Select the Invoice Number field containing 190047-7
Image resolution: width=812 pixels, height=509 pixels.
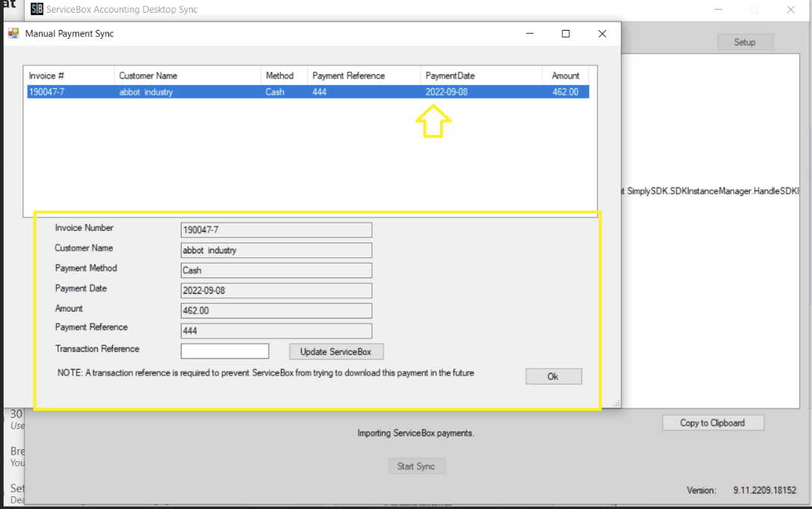(x=276, y=230)
